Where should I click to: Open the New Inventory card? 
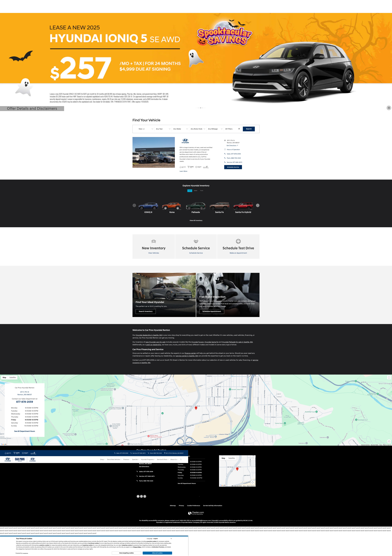tap(154, 247)
